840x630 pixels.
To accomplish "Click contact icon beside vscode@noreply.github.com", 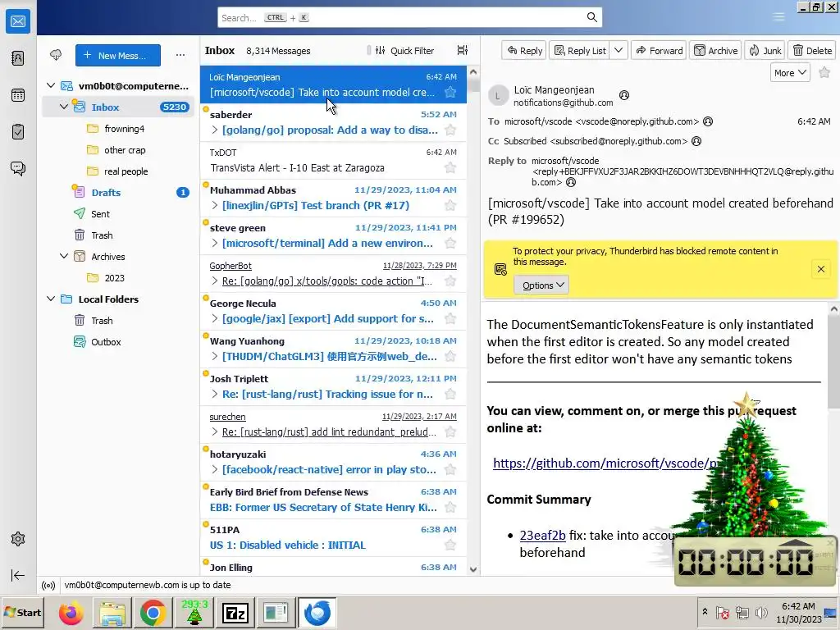I will coord(708,121).
